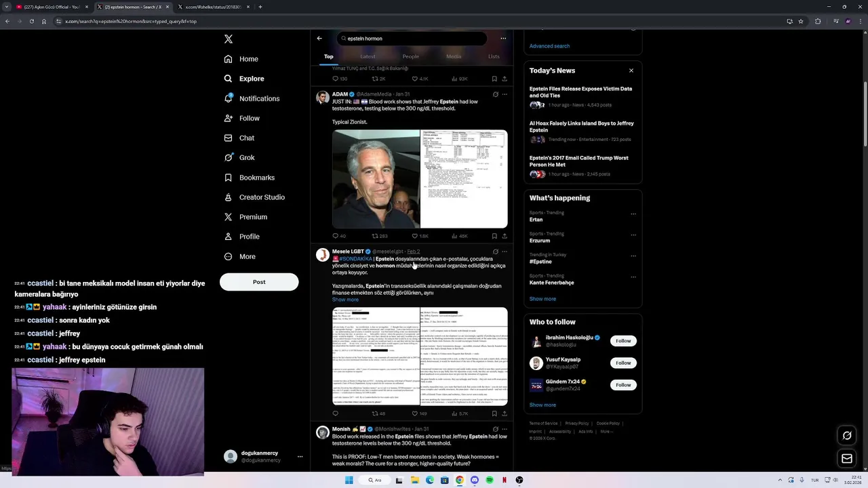Share the ADAM post
Viewport: 868px width, 488px height.
click(504, 236)
